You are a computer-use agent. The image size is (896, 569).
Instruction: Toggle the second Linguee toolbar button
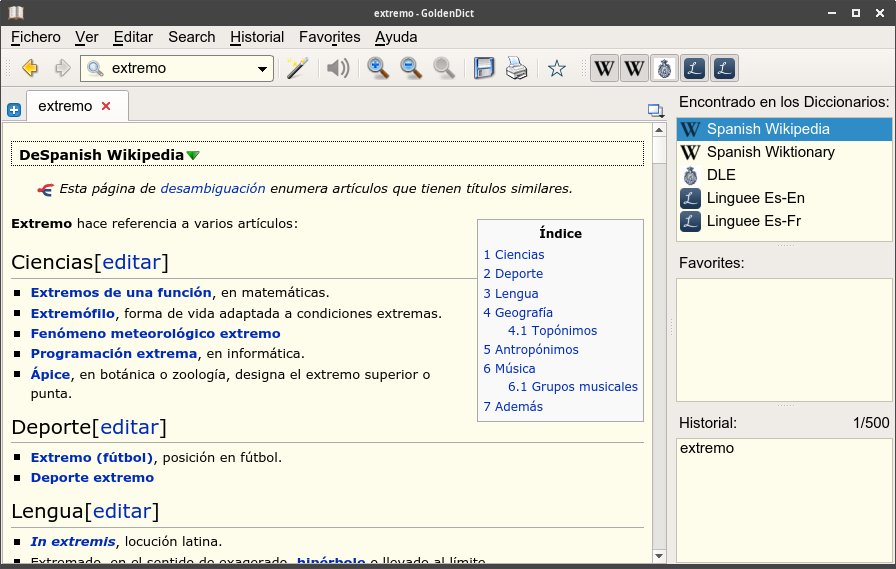click(724, 69)
